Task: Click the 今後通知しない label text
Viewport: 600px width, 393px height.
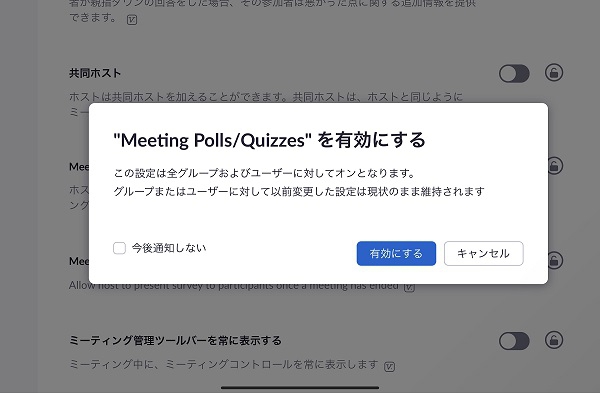Action: 169,248
